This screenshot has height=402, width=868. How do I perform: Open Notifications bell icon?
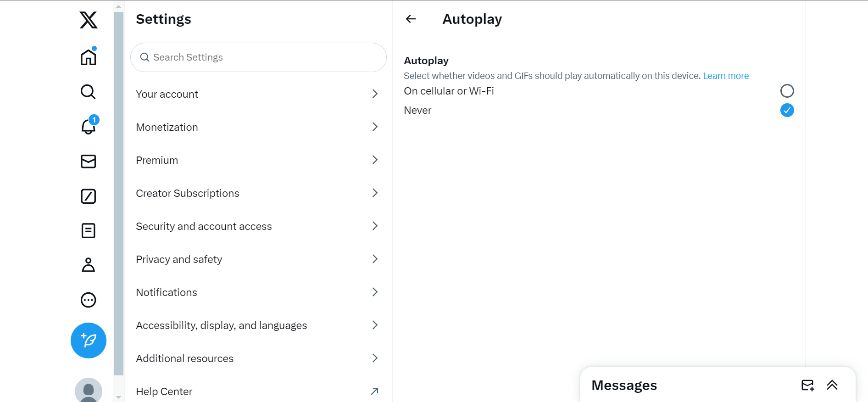coord(88,126)
